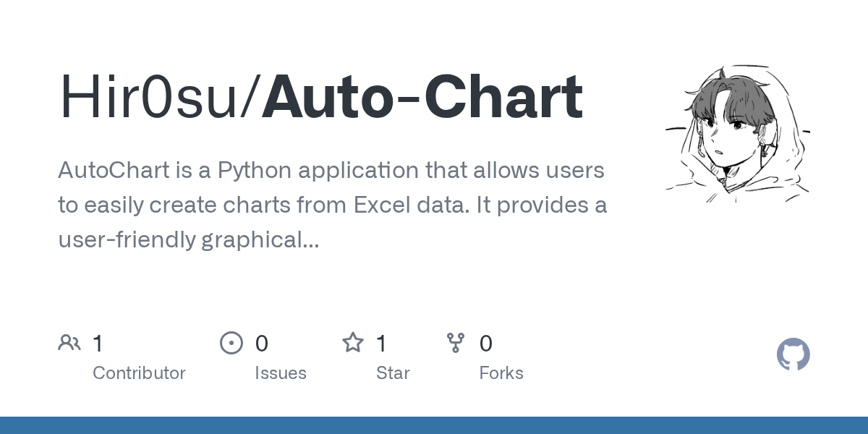This screenshot has height=434, width=868.
Task: Click the fork branch icon
Action: tap(456, 343)
